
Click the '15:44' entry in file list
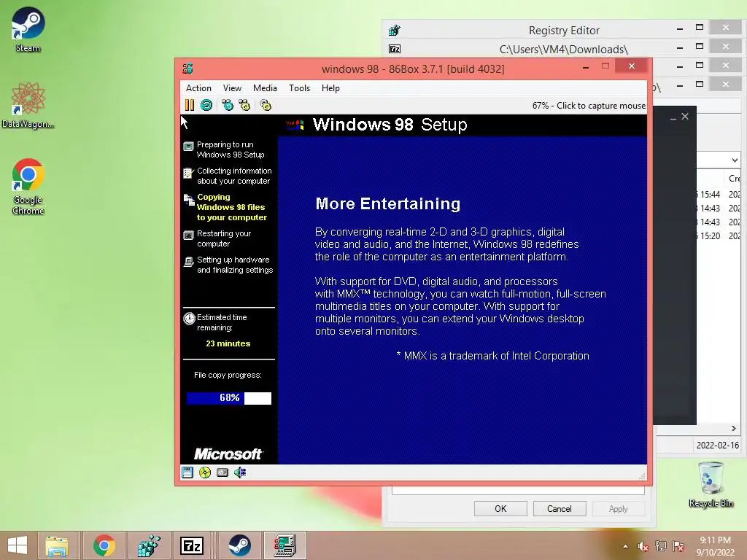point(709,194)
